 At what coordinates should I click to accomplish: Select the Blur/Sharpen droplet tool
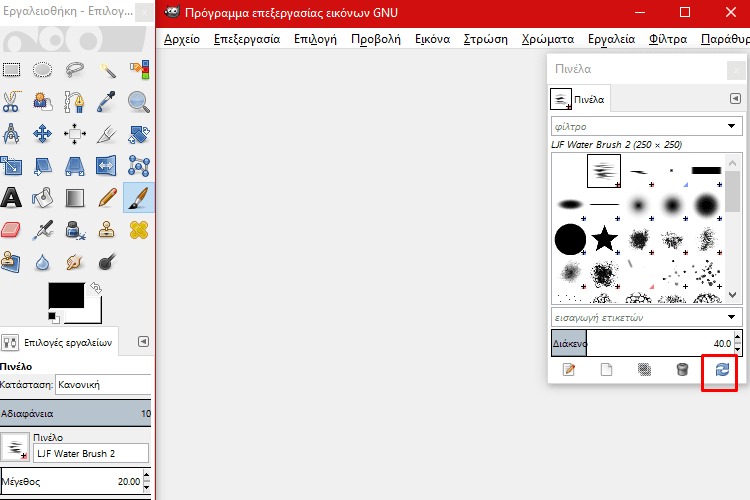pyautogui.click(x=43, y=262)
